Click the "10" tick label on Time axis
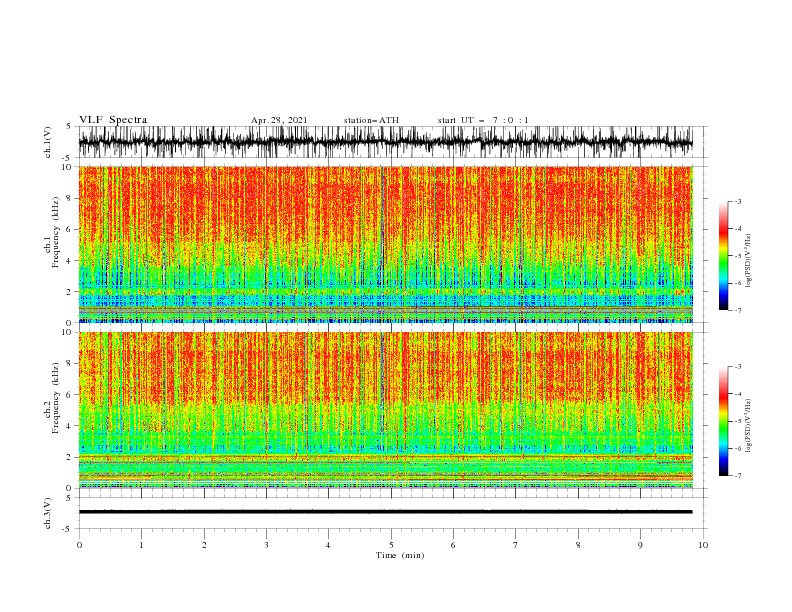Viewport: 792px width, 612px height. coord(703,545)
